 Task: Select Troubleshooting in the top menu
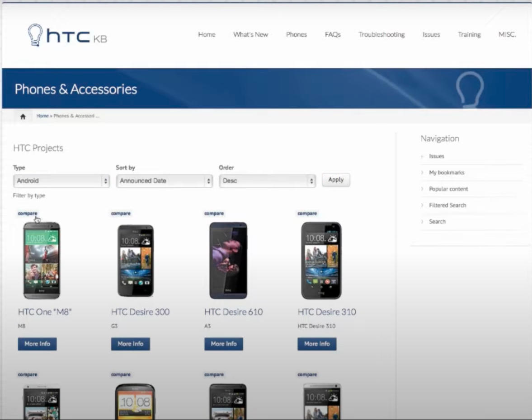[381, 35]
